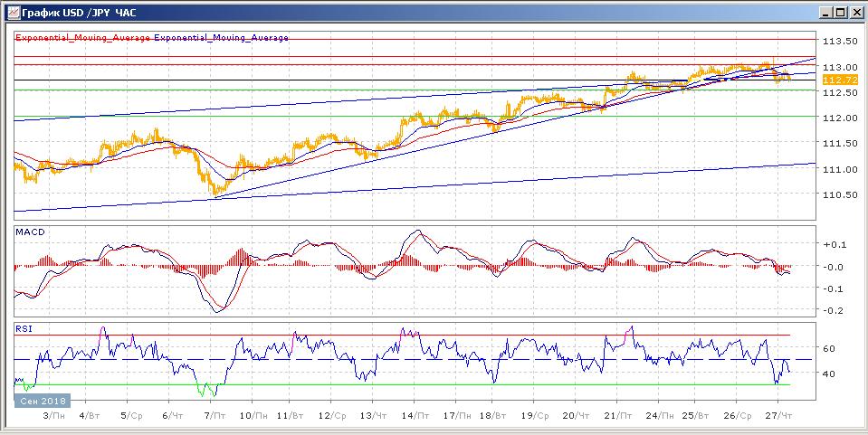
Task: Click the 21/Пт date label
Action: click(618, 414)
